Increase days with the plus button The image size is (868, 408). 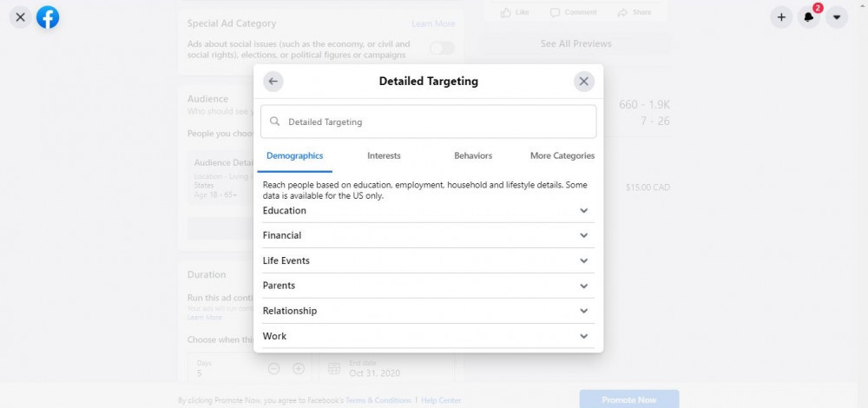coord(299,368)
